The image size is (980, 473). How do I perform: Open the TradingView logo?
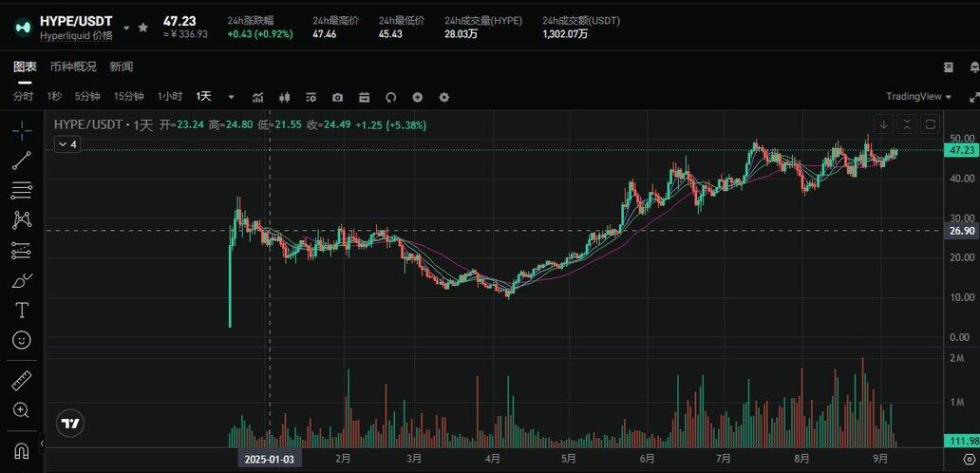[70, 423]
